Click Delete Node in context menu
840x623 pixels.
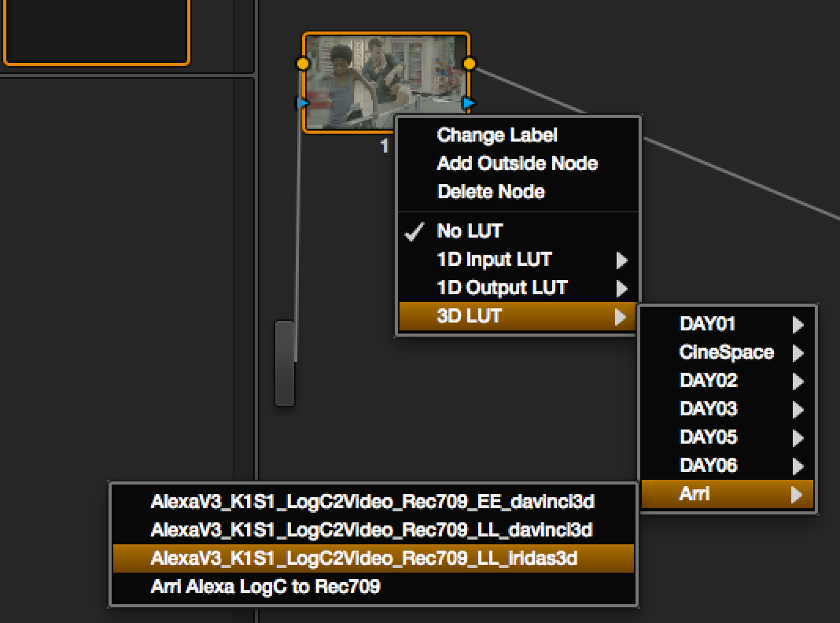491,192
